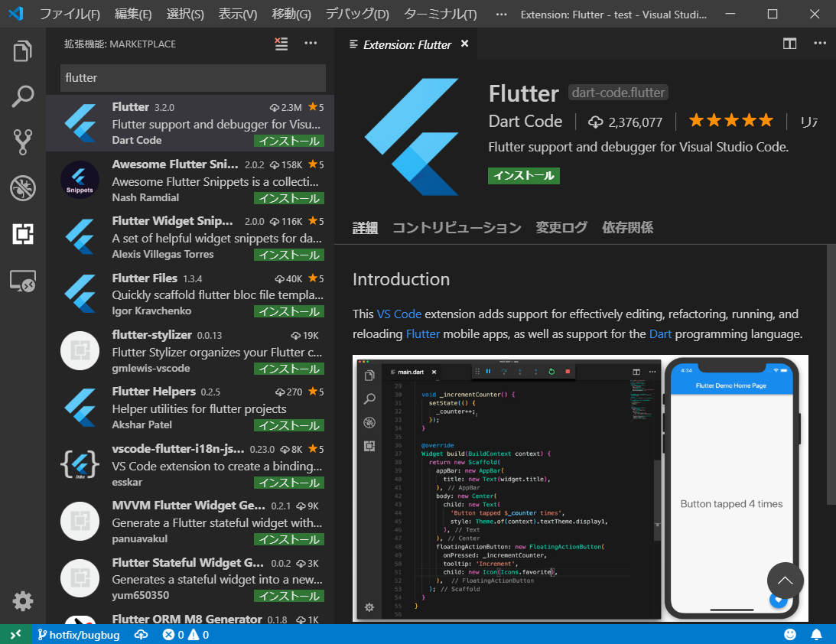Select the 詳細 details tab
Screen dimensions: 836x644
point(365,228)
